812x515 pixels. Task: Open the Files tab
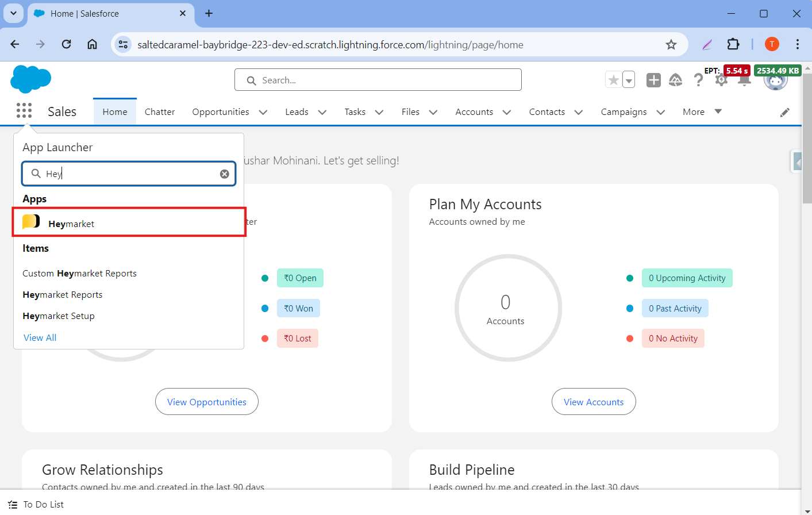(x=410, y=112)
